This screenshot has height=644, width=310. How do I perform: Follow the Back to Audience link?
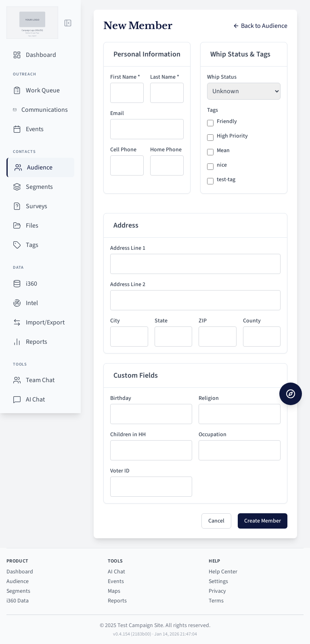coord(260,26)
